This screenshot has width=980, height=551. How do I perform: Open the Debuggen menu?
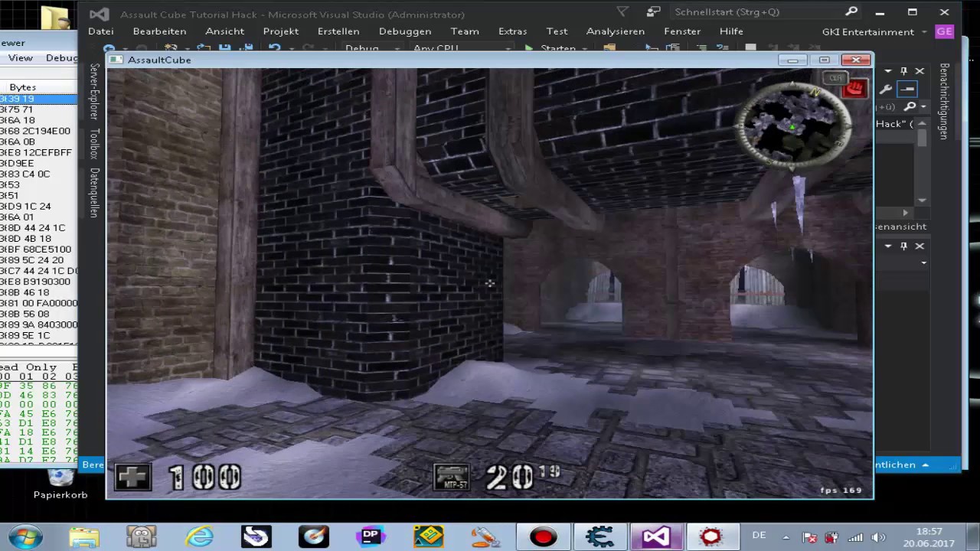pos(404,31)
